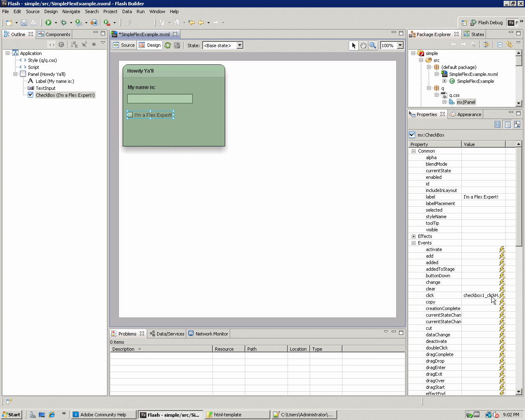Collapse the Panel (Howdy Ya'll) node

click(x=15, y=74)
